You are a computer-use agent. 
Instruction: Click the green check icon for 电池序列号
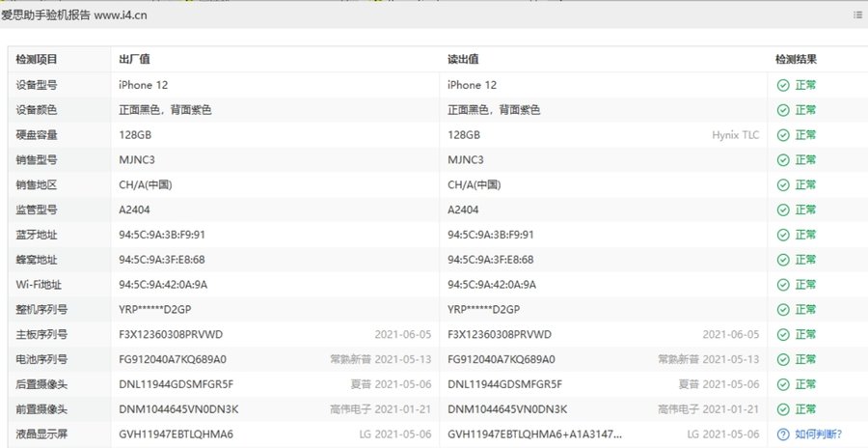pyautogui.click(x=783, y=359)
